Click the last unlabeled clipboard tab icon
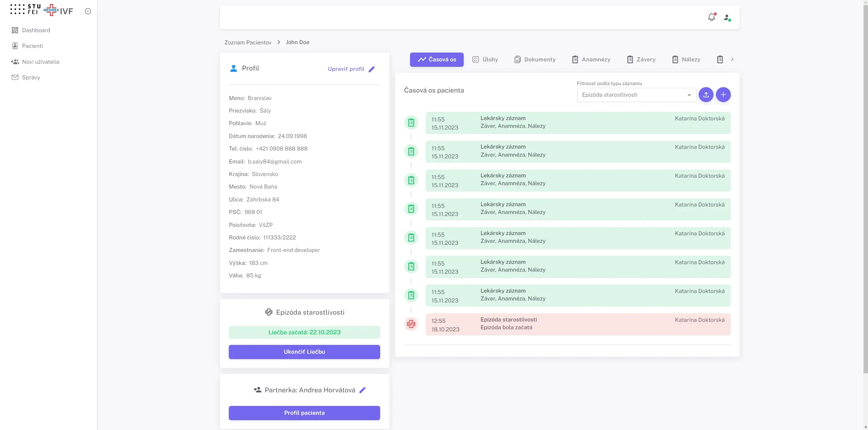The width and height of the screenshot is (868, 430). pyautogui.click(x=720, y=60)
